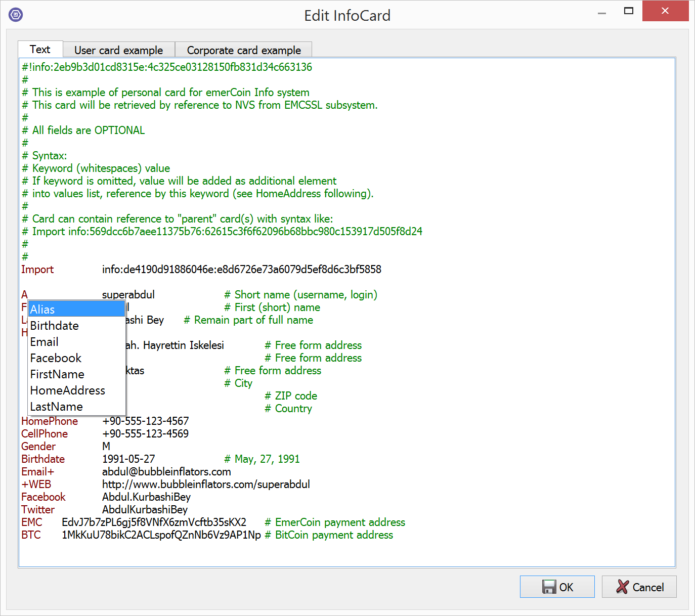Choose Birthdate from the autocomplete popup
The height and width of the screenshot is (616, 695).
pyautogui.click(x=76, y=325)
